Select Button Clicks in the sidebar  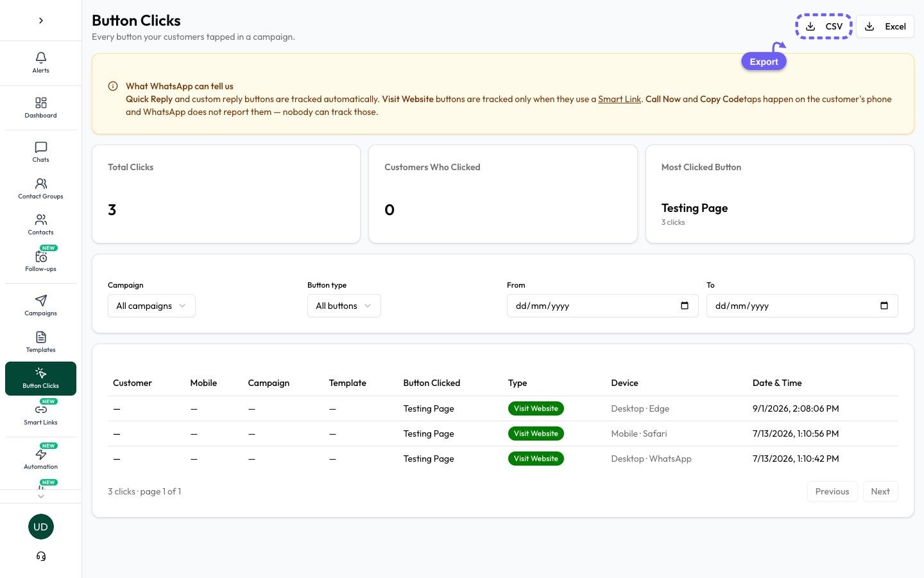tap(40, 378)
